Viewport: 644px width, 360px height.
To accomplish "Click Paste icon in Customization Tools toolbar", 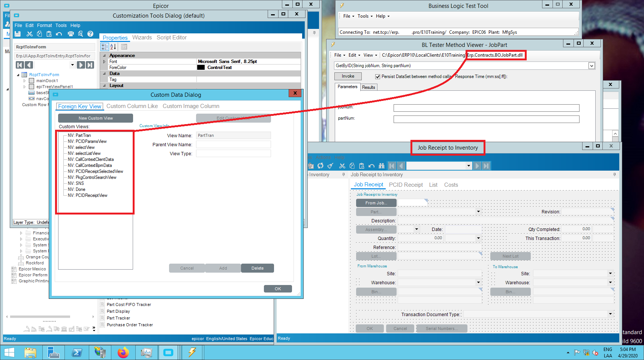I will click(x=49, y=34).
